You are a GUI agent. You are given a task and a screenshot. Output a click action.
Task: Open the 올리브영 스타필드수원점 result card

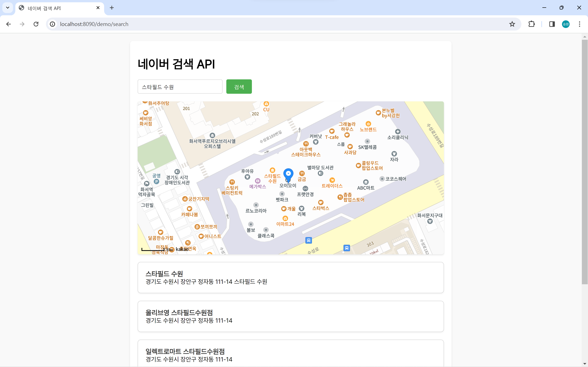tap(291, 316)
